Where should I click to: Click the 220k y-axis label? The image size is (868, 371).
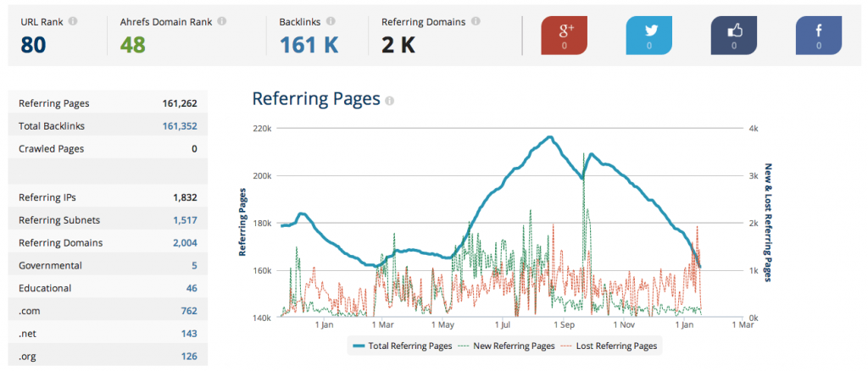(262, 128)
